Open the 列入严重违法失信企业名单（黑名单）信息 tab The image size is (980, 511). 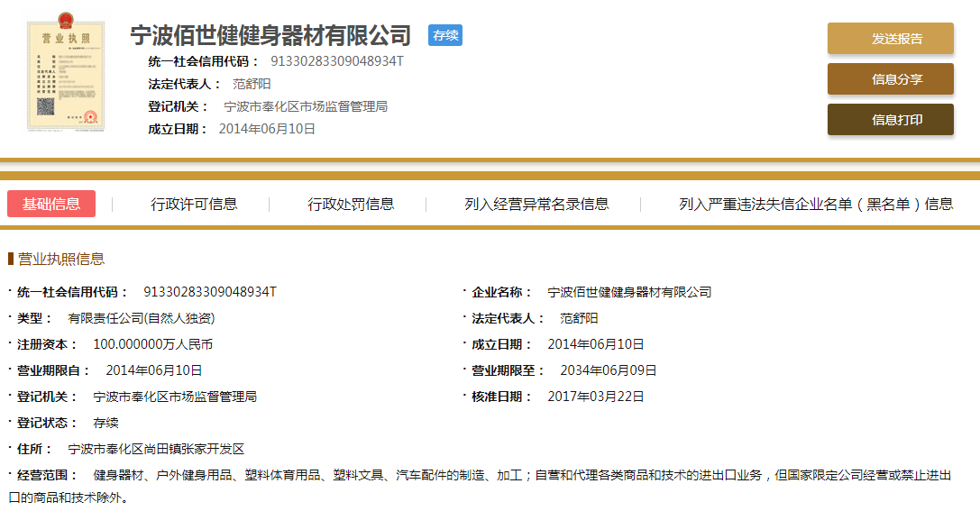pyautogui.click(x=816, y=204)
